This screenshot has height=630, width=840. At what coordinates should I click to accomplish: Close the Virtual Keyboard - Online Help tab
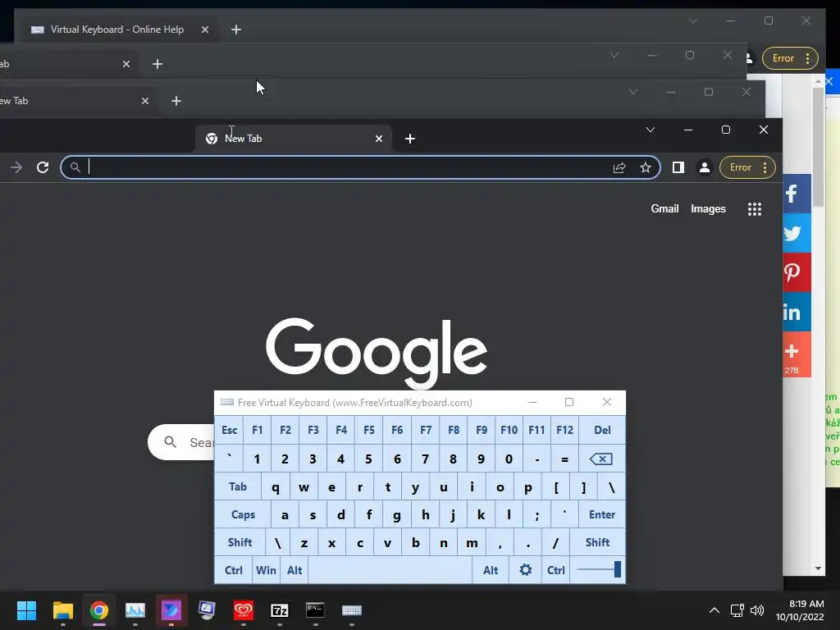204,30
